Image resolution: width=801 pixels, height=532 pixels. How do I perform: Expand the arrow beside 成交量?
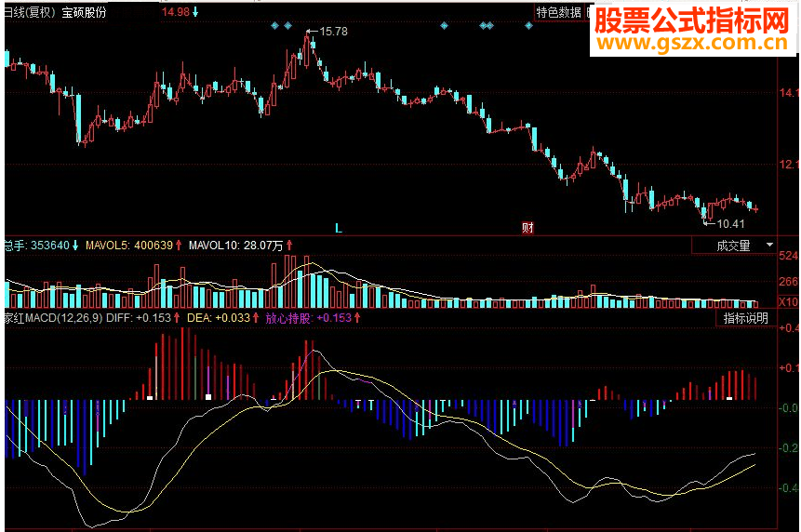769,245
